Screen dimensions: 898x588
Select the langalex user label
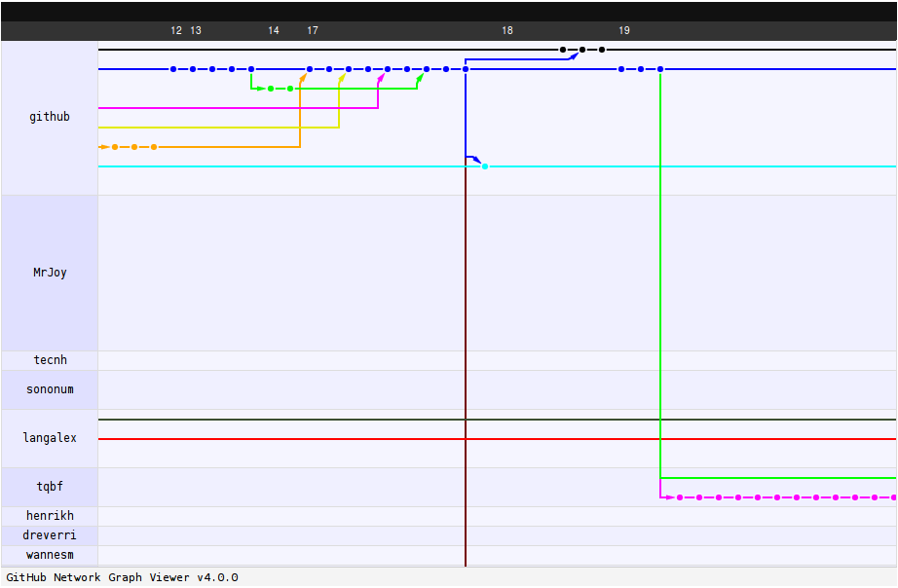[x=50, y=438]
